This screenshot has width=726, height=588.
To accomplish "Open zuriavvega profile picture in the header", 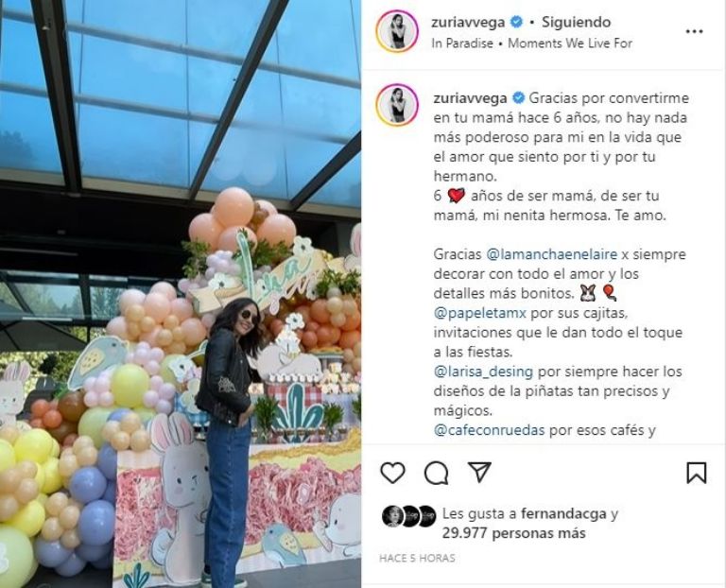I will (397, 31).
